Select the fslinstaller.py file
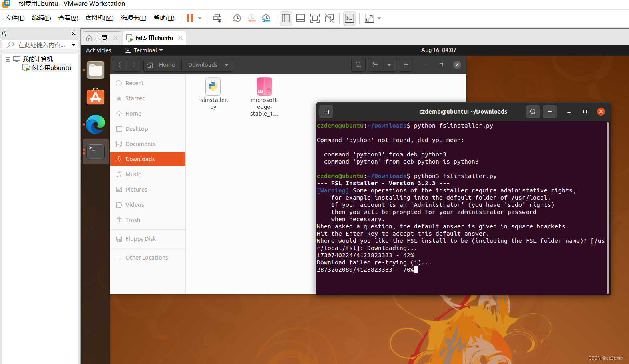Viewport: 629px width, 364px height. (213, 94)
